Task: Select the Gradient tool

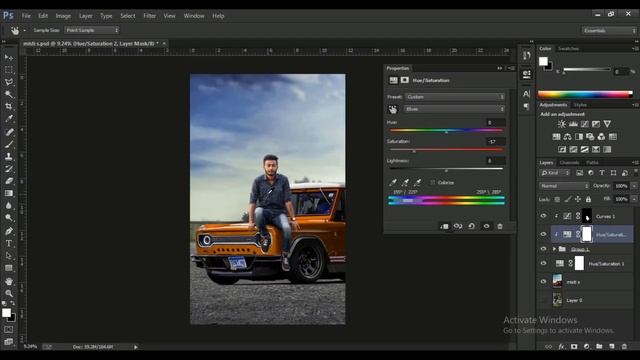Action: 9,193
